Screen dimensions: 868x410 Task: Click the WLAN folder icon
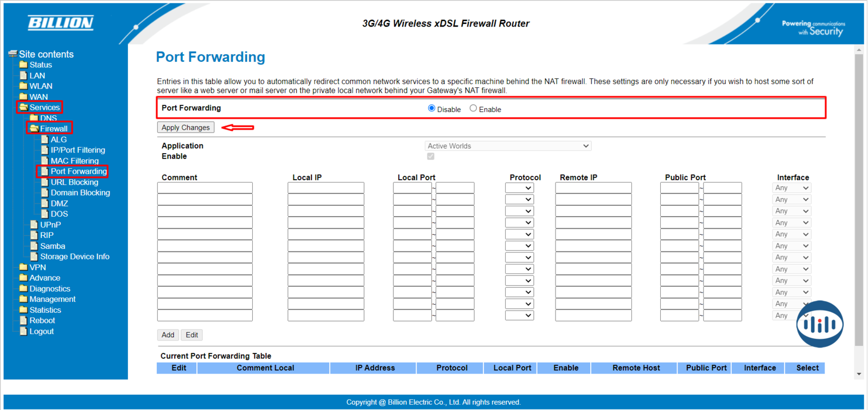(x=23, y=86)
